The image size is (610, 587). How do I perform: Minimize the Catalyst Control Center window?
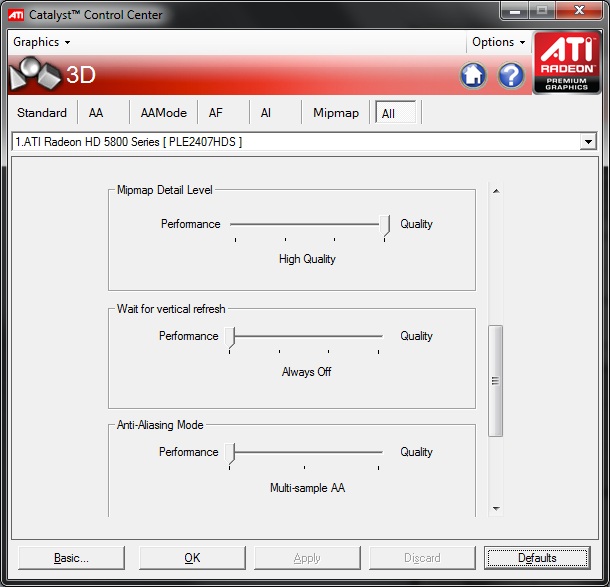click(514, 11)
